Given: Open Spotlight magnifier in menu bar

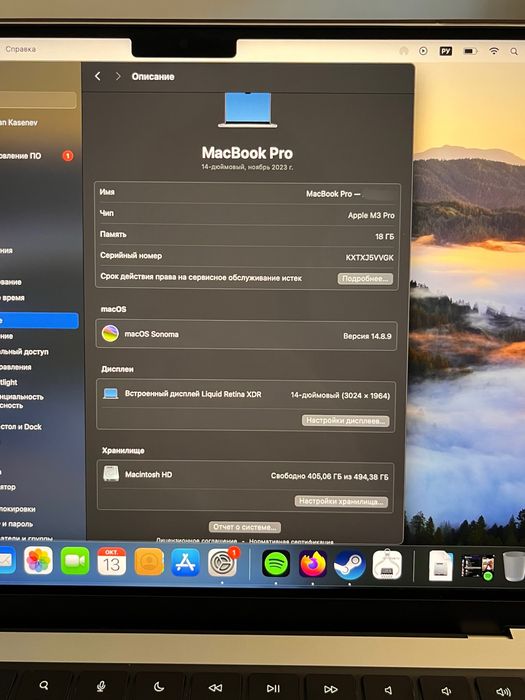Looking at the screenshot, I should [514, 51].
